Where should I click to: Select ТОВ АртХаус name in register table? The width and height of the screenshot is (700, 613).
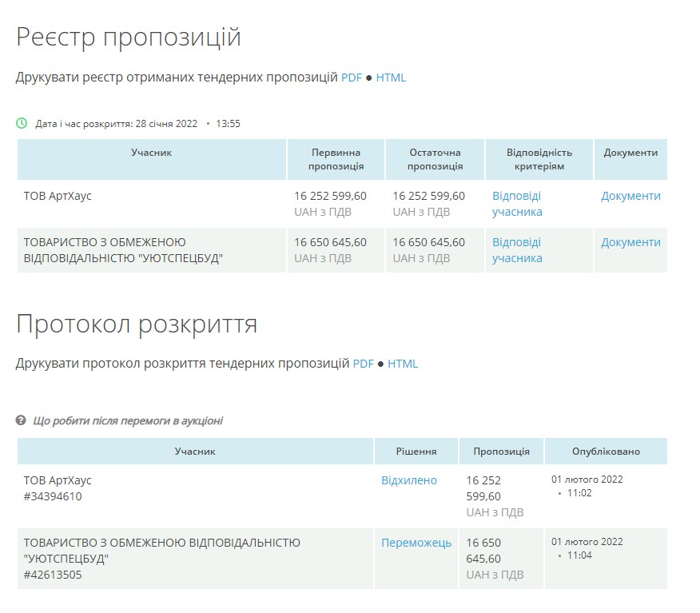coord(58,196)
